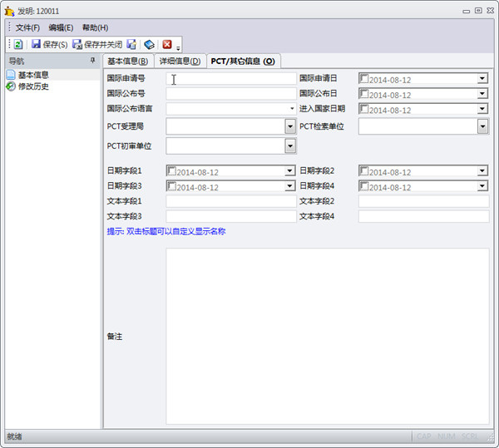Open the 帮助(H) menu
Screen dimensions: 499x448
coord(95,27)
